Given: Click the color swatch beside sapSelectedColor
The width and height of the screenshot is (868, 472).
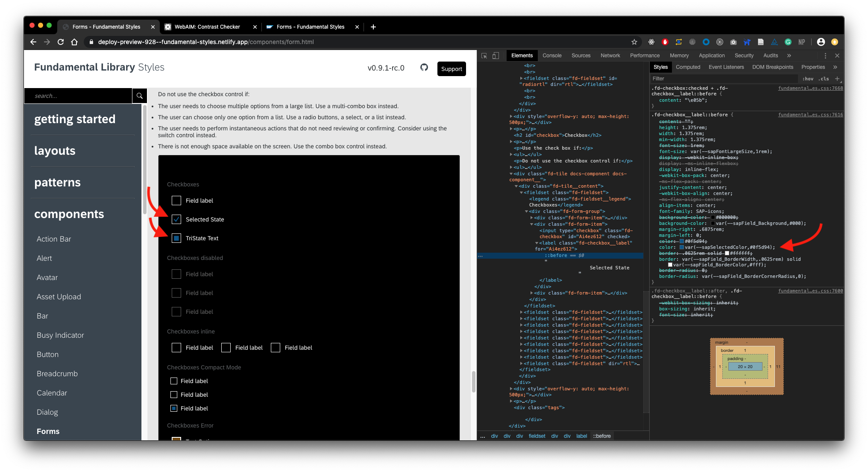Looking at the screenshot, I should (x=682, y=247).
